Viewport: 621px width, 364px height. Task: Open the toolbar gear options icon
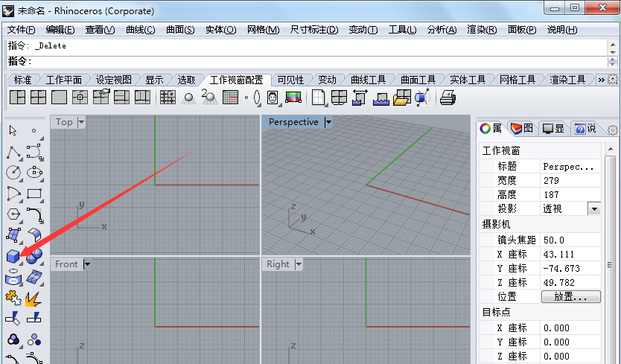coord(613,80)
